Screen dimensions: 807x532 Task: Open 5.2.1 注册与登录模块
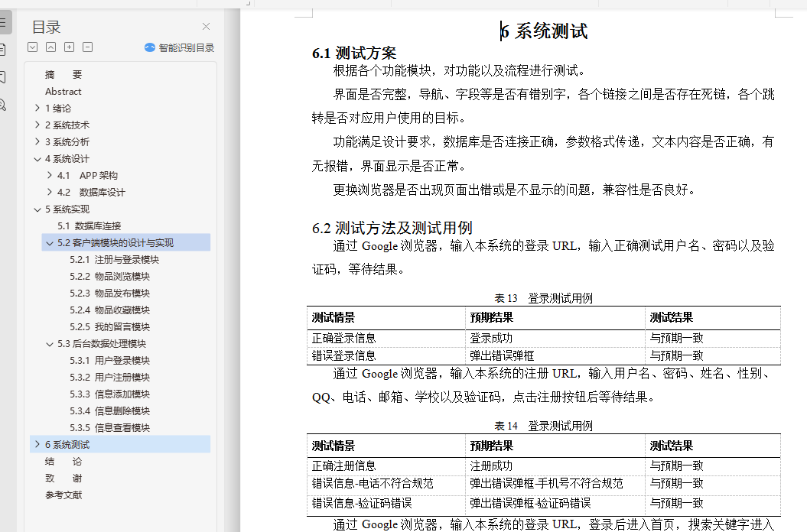coord(114,260)
